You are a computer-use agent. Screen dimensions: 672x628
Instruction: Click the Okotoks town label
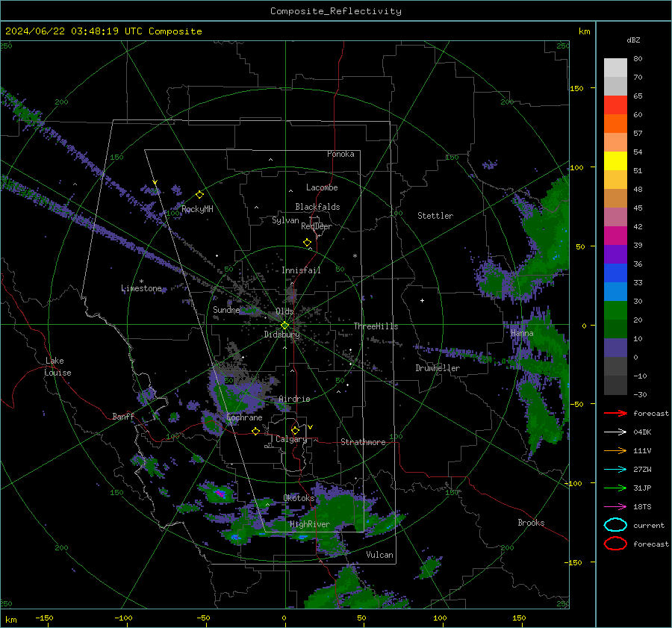[299, 497]
